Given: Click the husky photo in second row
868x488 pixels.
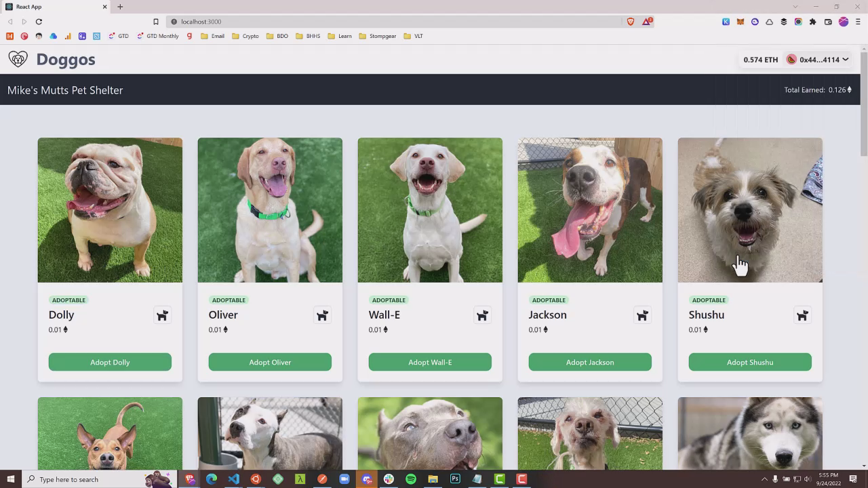Looking at the screenshot, I should 750,434.
